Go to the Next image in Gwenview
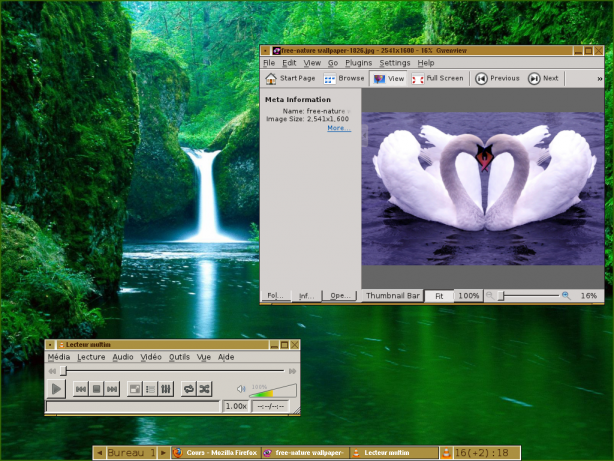Viewport: 614px width, 461px height. 543,78
